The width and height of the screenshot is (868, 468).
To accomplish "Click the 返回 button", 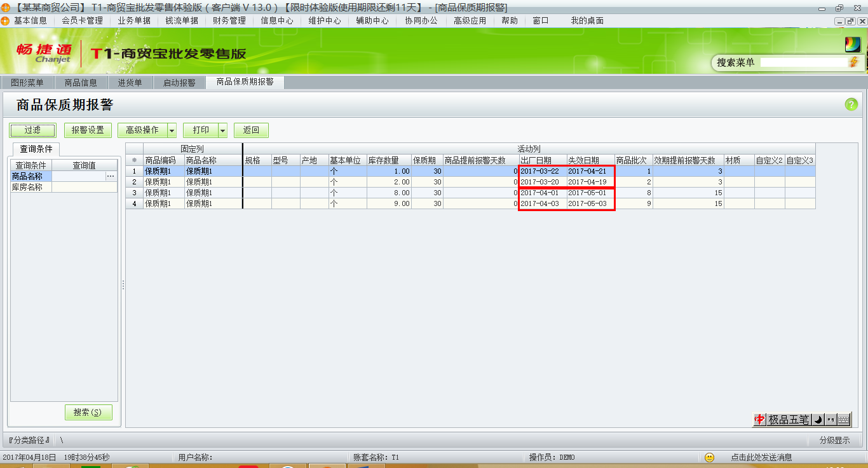I will coord(251,130).
